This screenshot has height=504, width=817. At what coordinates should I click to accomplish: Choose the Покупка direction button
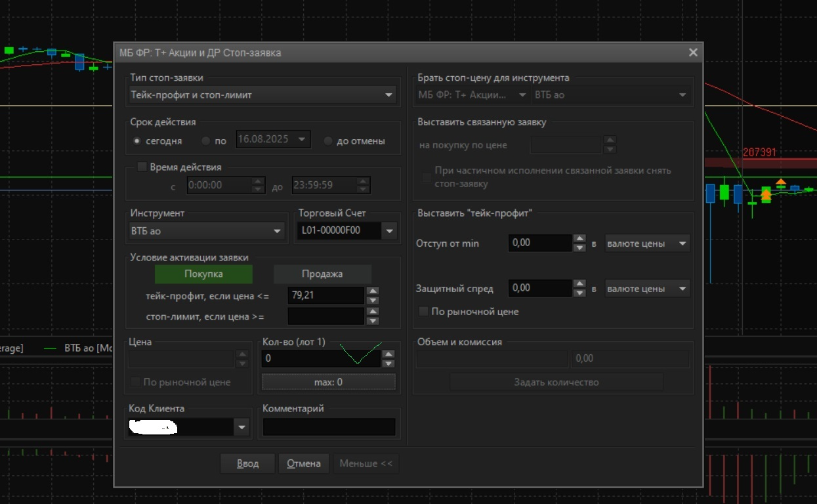click(203, 274)
